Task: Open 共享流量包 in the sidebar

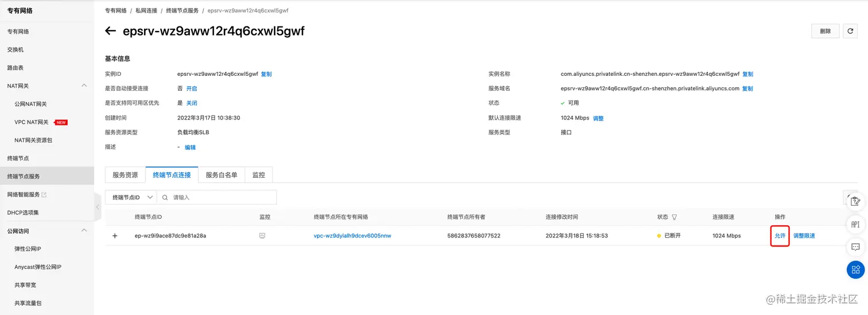Action: point(28,303)
